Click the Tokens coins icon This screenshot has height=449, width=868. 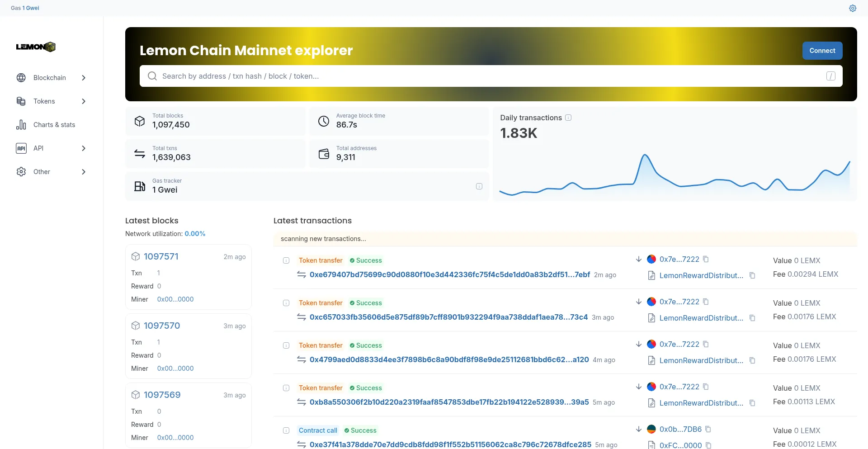[x=21, y=101]
